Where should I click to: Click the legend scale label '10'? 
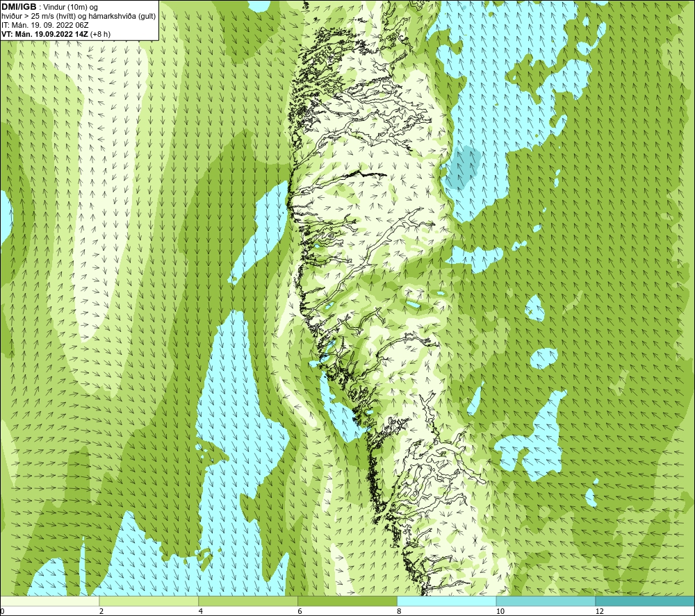[x=500, y=611]
